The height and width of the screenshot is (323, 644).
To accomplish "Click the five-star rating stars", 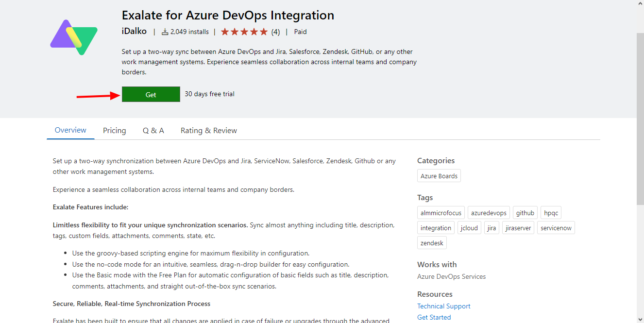I will point(244,32).
